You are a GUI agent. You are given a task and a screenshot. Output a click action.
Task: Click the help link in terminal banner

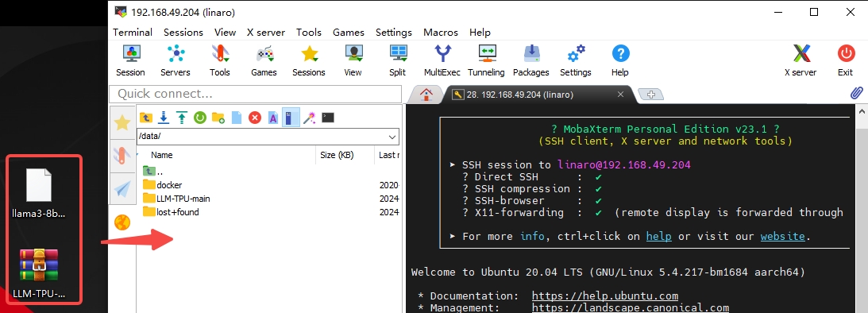pyautogui.click(x=659, y=237)
